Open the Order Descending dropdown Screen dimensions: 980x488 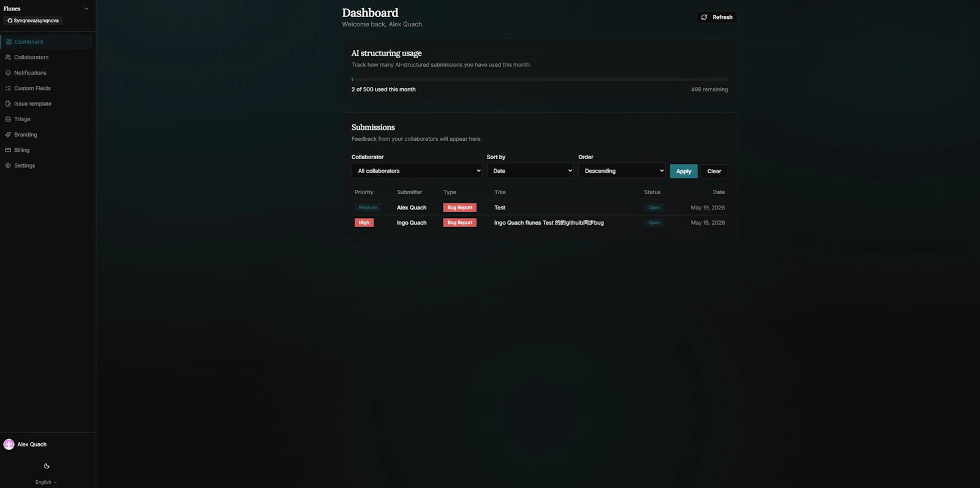[x=622, y=171]
